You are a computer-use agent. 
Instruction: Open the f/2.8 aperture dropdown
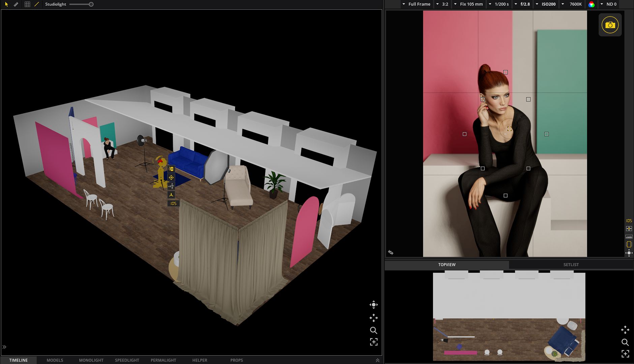(522, 4)
